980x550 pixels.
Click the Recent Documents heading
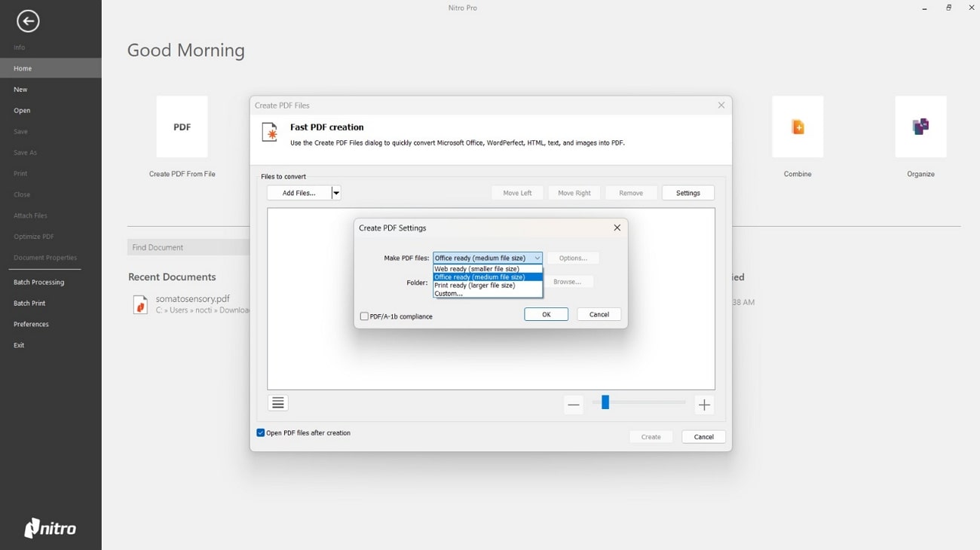(172, 277)
